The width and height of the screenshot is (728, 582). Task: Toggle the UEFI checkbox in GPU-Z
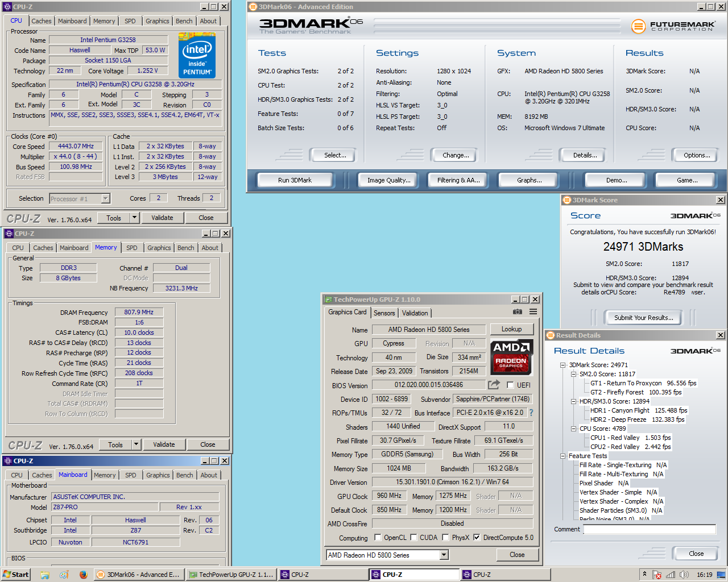pyautogui.click(x=510, y=385)
